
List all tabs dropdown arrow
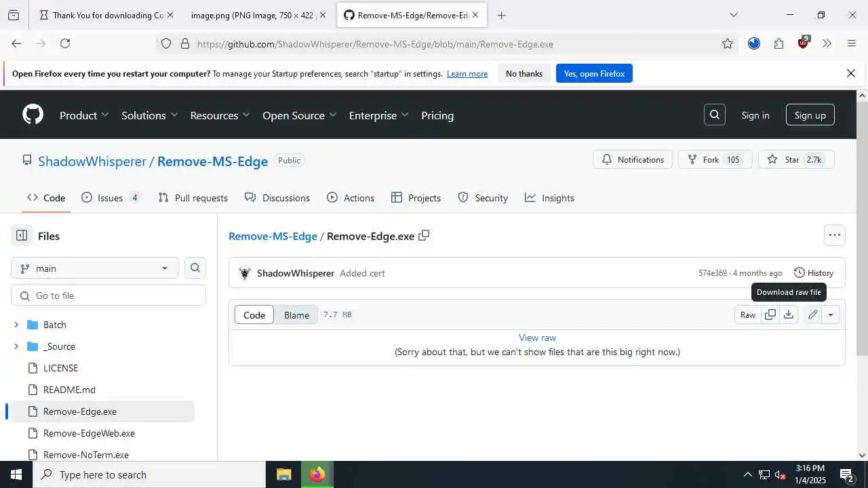point(734,15)
